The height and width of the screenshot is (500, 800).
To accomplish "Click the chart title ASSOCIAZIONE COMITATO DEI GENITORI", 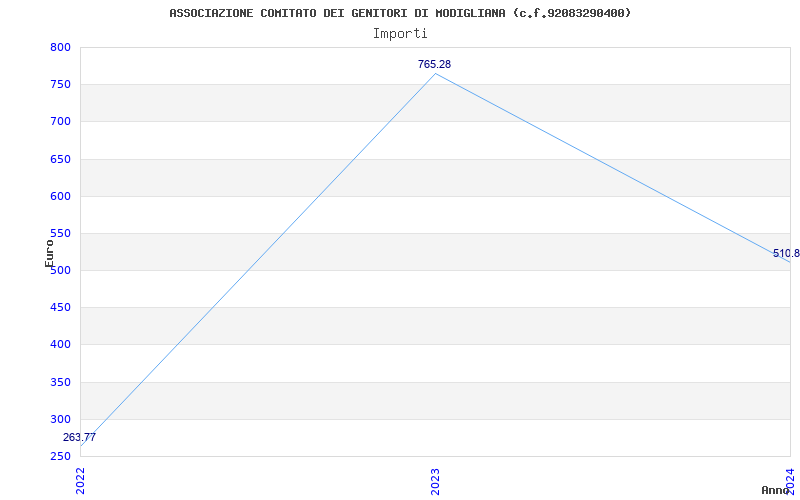I will pyautogui.click(x=400, y=13).
